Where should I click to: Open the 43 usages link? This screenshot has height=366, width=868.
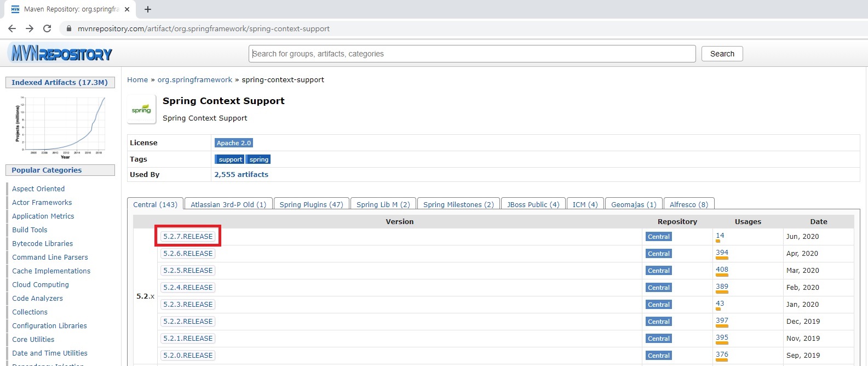tap(720, 304)
